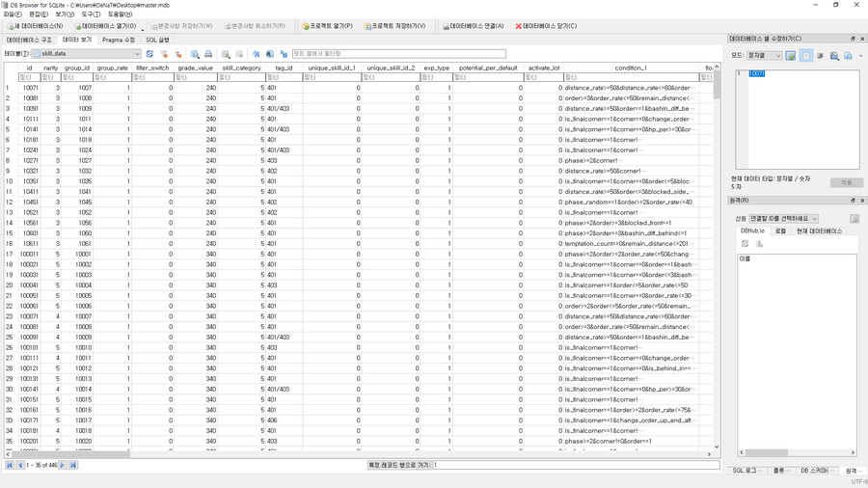Select the 현재 데이터베이스 remote tab
Image resolution: width=868 pixels, height=488 pixels.
pyautogui.click(x=819, y=230)
